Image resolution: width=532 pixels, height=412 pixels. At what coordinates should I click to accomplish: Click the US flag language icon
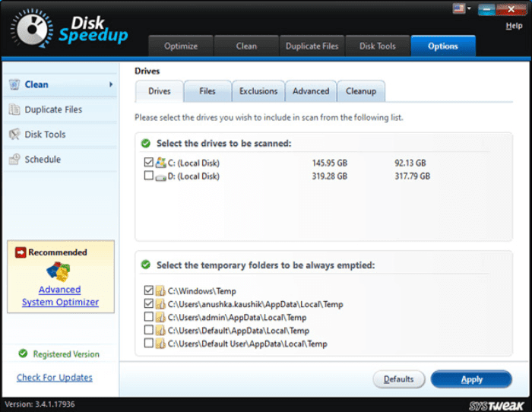[x=459, y=8]
